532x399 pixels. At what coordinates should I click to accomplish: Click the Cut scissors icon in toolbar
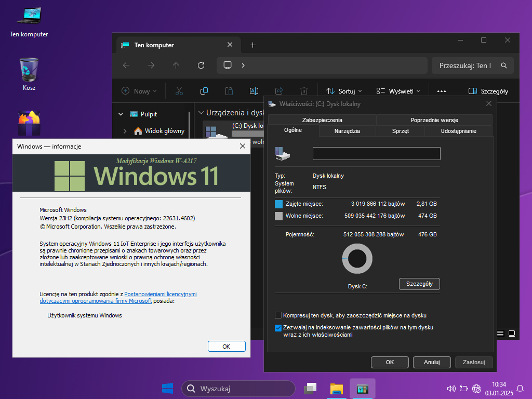(179, 91)
